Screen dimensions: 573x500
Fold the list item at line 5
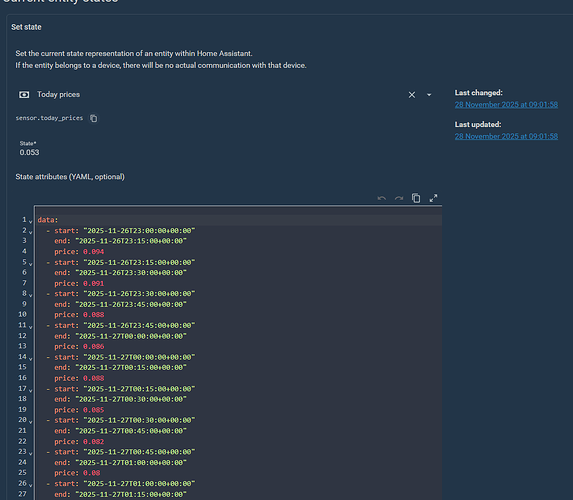[30, 264]
